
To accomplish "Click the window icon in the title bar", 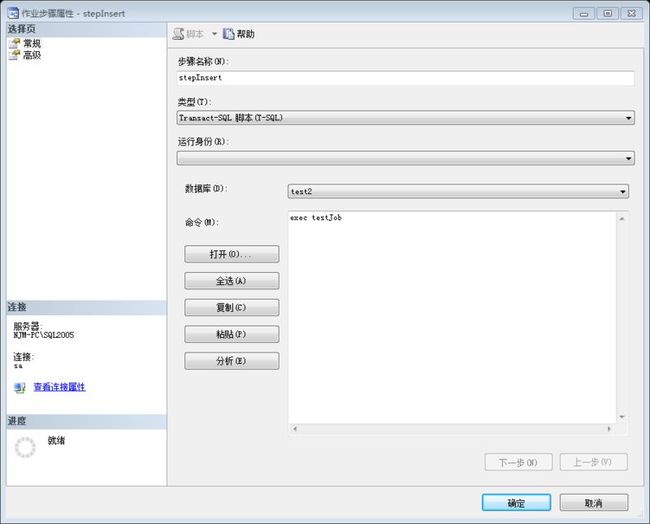I will pyautogui.click(x=13, y=13).
